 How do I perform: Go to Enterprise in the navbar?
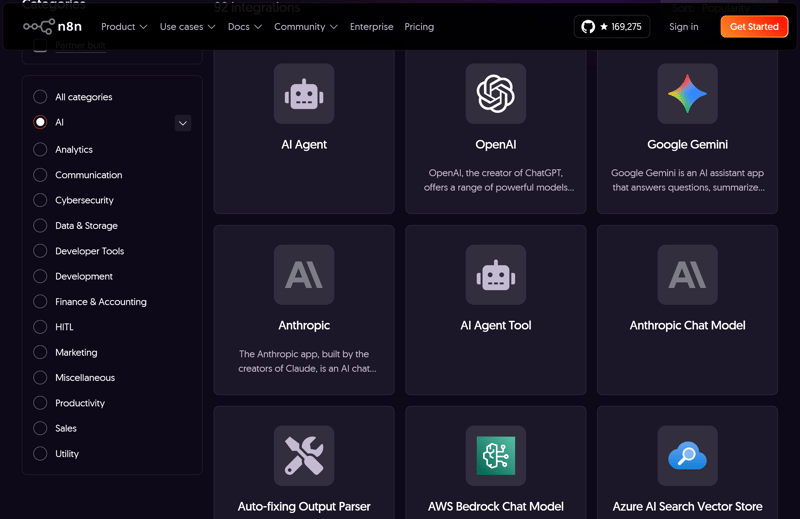[x=371, y=27]
